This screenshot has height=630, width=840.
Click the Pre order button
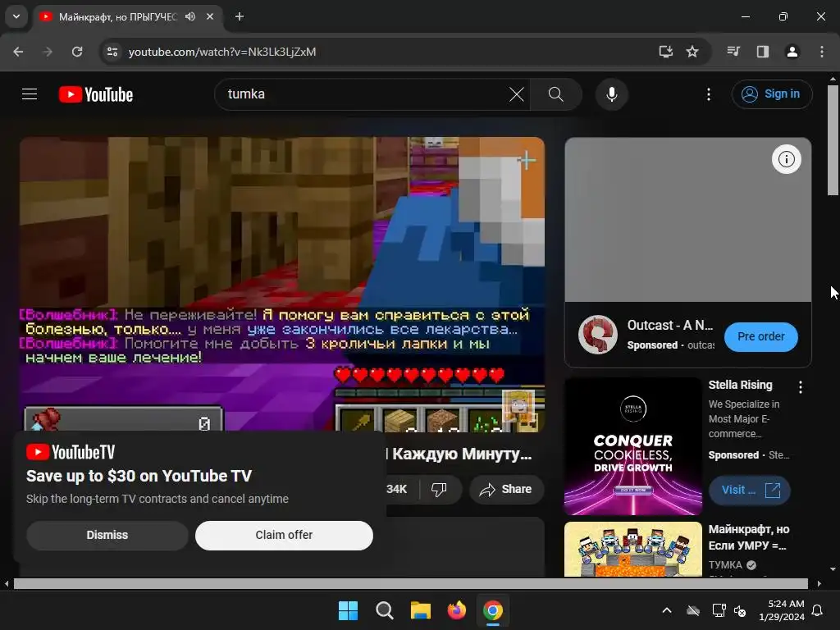(760, 336)
